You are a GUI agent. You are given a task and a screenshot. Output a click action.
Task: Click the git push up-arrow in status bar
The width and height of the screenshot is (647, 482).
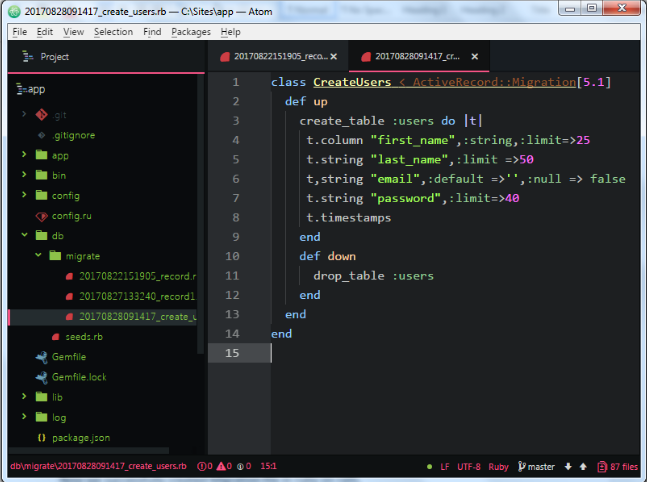coord(584,466)
